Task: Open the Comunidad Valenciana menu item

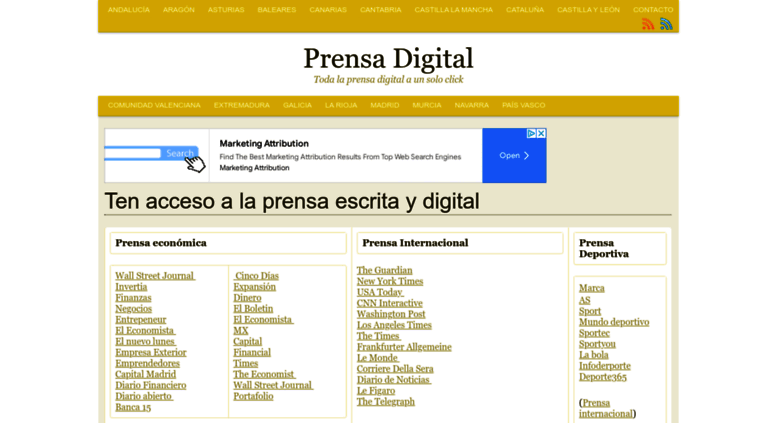Action: click(x=154, y=105)
